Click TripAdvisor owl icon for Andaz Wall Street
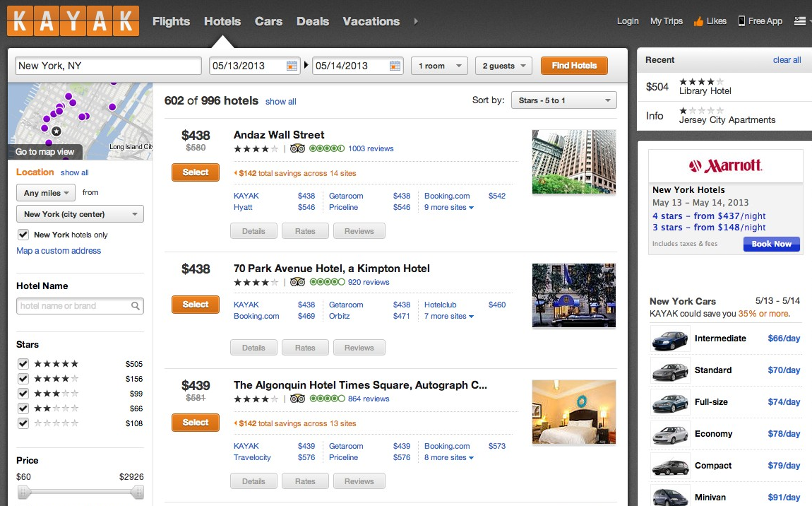812x506 pixels. [x=297, y=148]
